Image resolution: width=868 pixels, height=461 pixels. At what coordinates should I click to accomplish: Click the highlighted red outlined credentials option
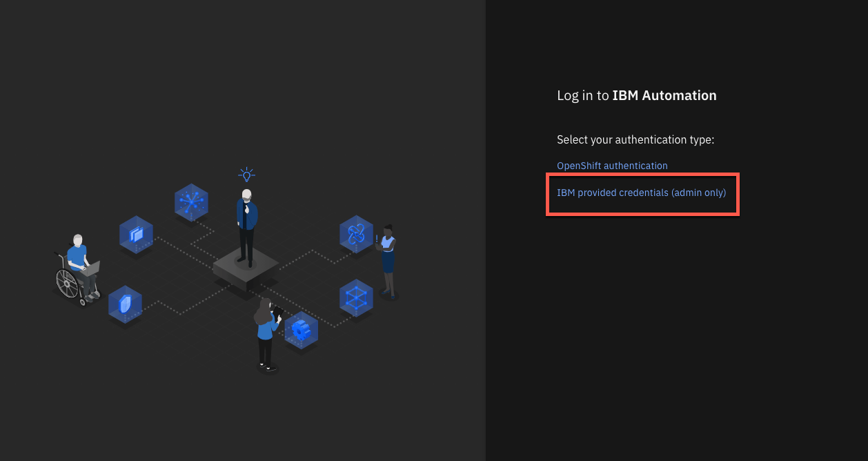pyautogui.click(x=642, y=194)
